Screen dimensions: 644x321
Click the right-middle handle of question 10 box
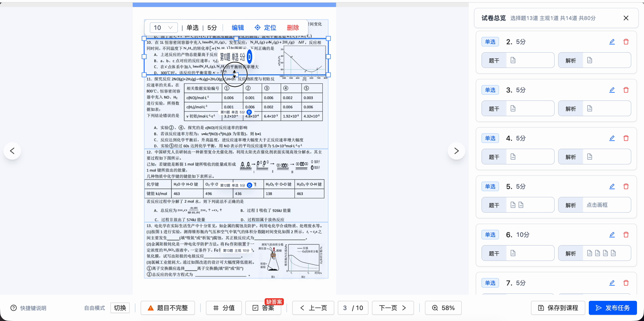(x=328, y=57)
